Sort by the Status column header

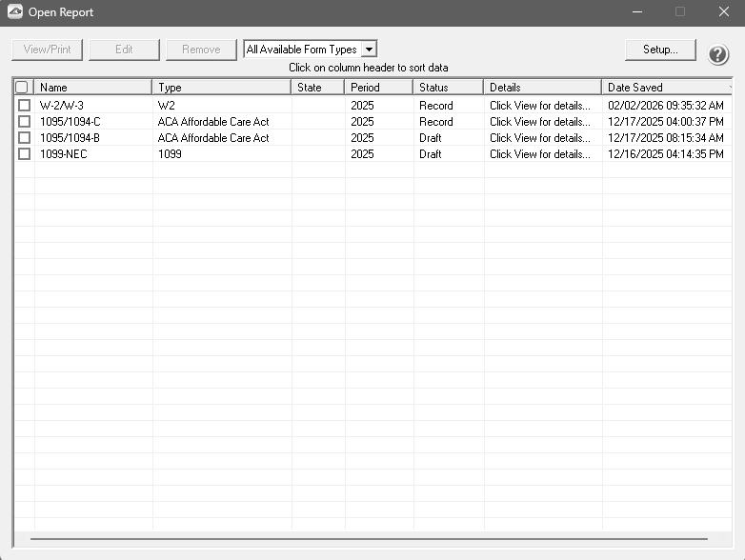448,88
